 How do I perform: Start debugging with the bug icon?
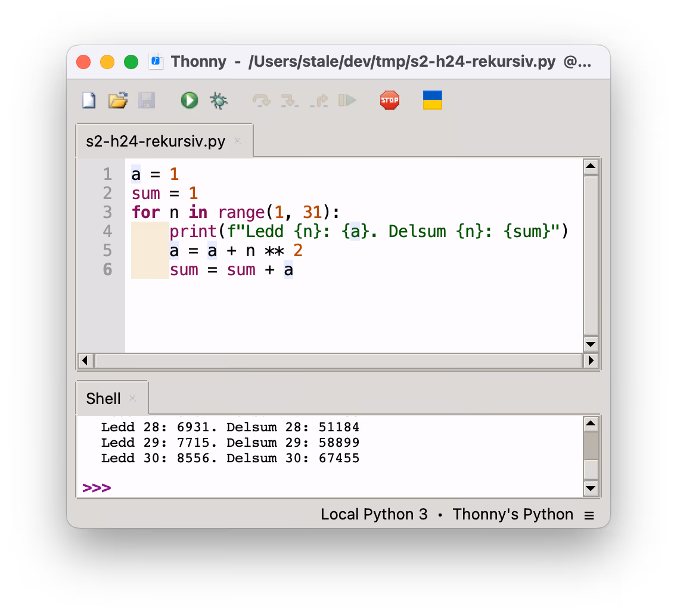point(219,101)
